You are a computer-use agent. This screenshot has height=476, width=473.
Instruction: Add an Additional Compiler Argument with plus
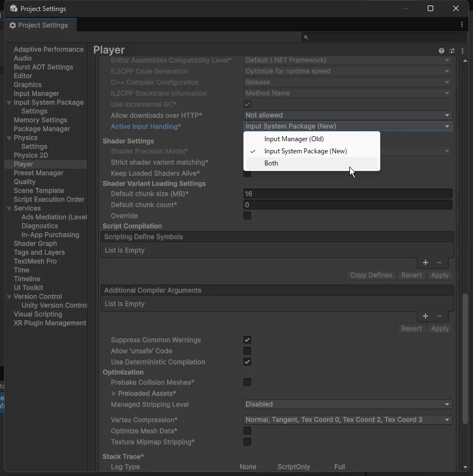[x=426, y=317]
